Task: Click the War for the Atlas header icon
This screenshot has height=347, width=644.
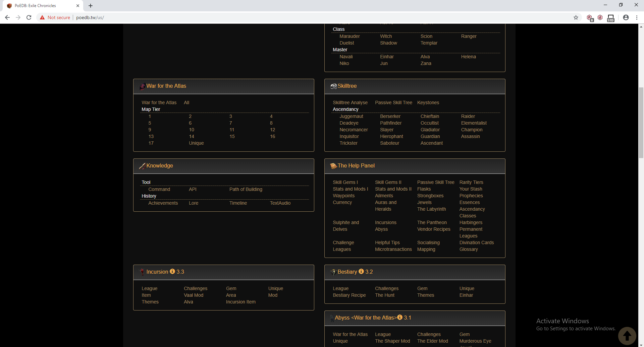Action: (x=142, y=86)
